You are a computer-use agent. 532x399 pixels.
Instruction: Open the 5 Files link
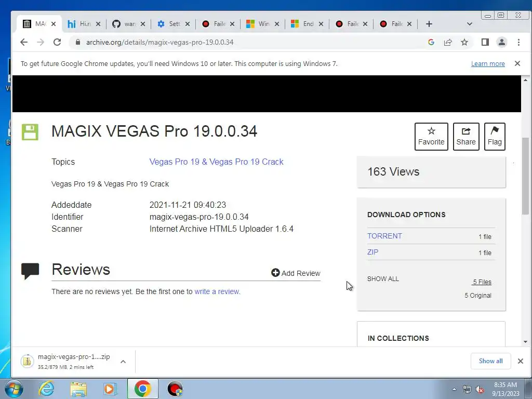482,282
